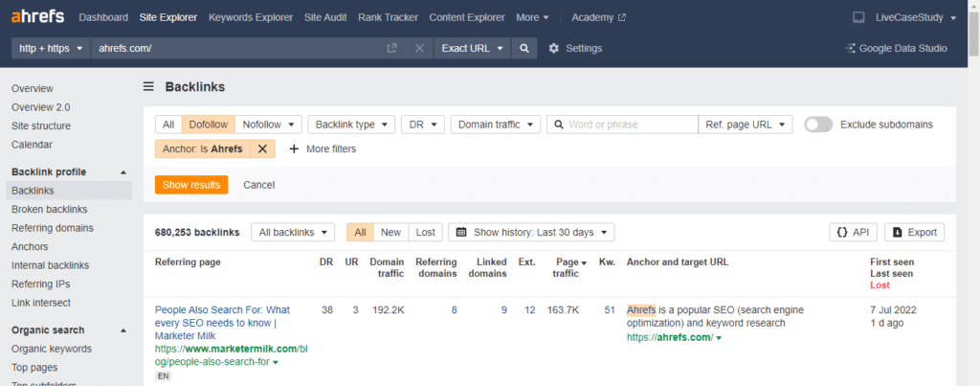The height and width of the screenshot is (386, 980).
Task: Open Google Data Studio integration
Action: [x=896, y=48]
